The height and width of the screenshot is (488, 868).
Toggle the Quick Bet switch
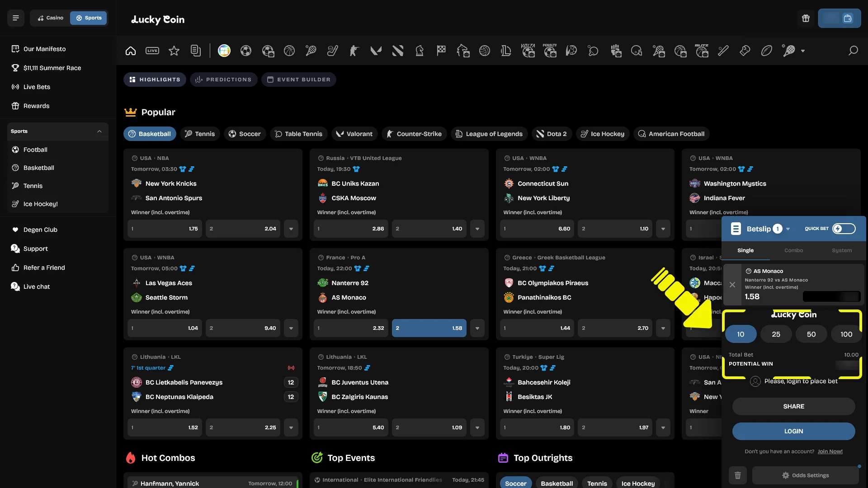click(x=844, y=229)
